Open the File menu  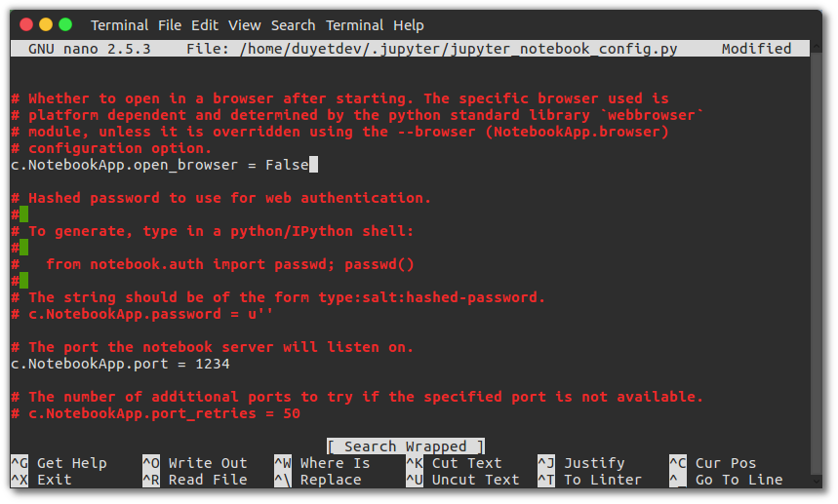coord(170,25)
